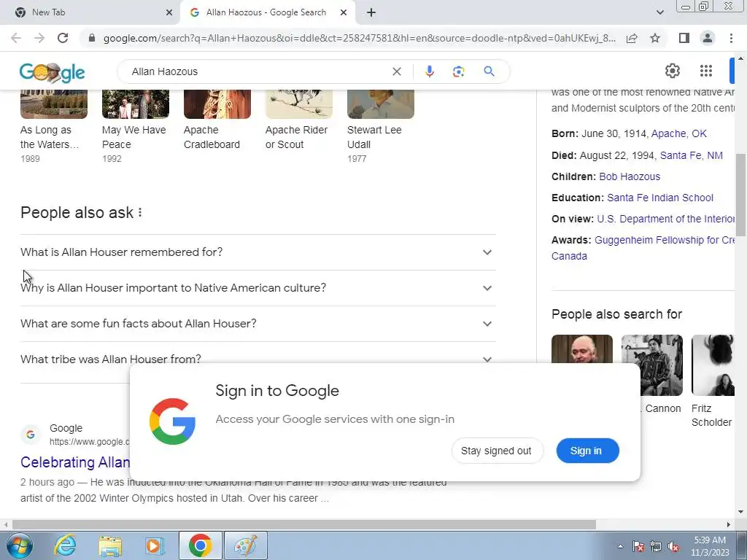This screenshot has width=747, height=560.
Task: Click the horizontal scrollbar thumb
Action: pyautogui.click(x=304, y=525)
